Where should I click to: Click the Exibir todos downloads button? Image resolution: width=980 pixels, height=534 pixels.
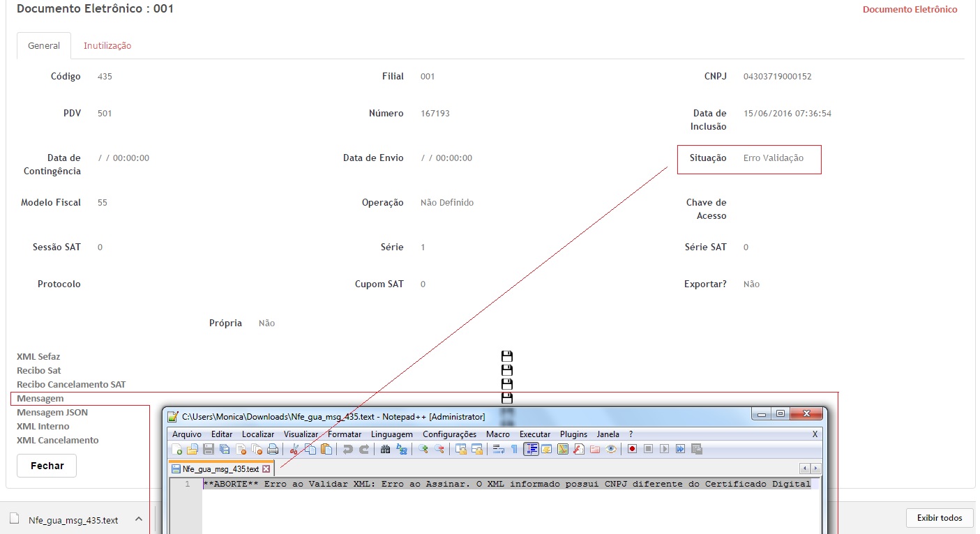939,518
